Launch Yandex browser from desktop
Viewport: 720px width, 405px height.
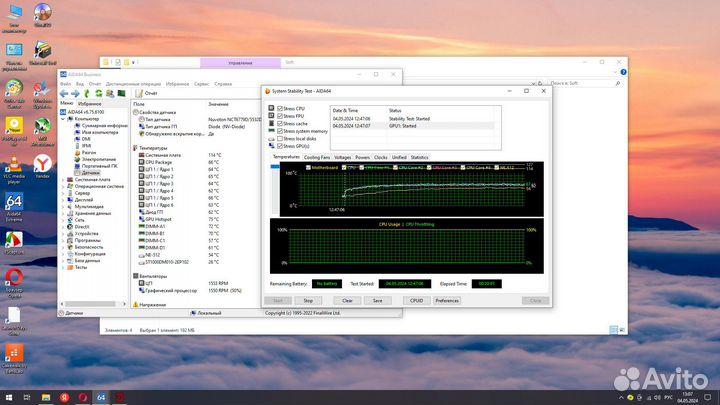coord(43,162)
